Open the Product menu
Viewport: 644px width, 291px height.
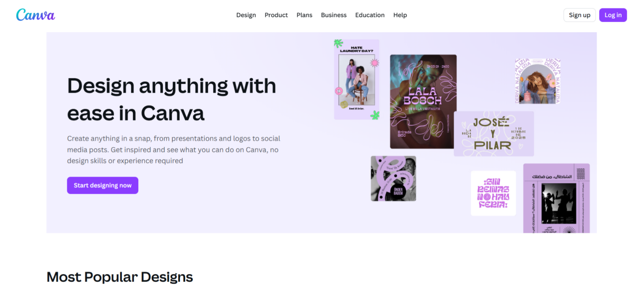click(276, 15)
